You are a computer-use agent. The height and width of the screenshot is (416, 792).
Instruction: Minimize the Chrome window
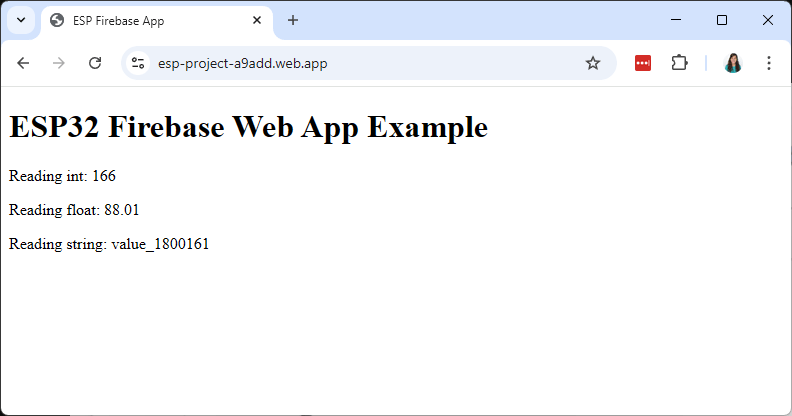tap(676, 20)
